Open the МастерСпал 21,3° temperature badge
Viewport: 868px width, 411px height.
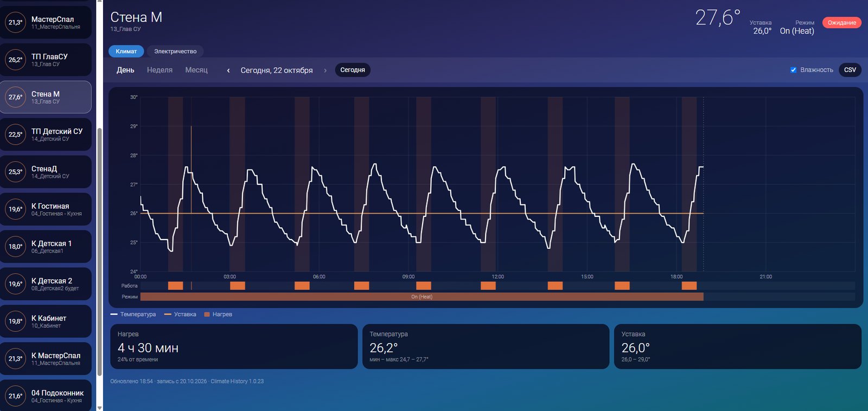[15, 22]
